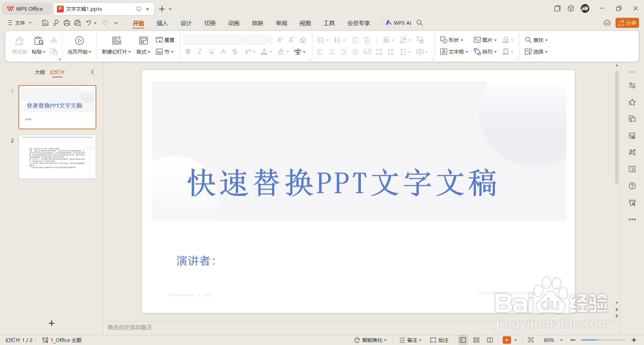The image size is (644, 345).
Task: Switch to slide sorter grid view
Action: click(x=476, y=340)
